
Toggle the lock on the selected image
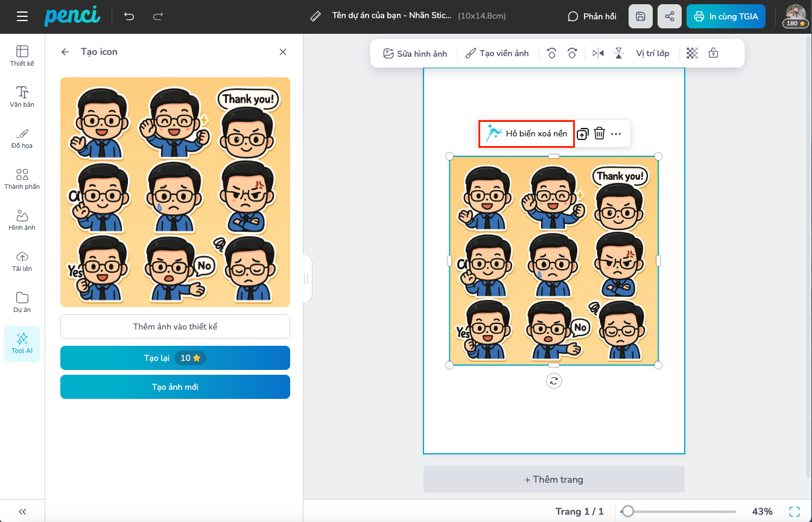(x=713, y=53)
